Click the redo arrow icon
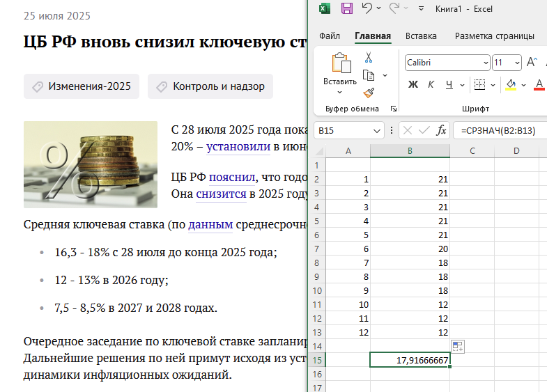The width and height of the screenshot is (547, 392). (394, 8)
